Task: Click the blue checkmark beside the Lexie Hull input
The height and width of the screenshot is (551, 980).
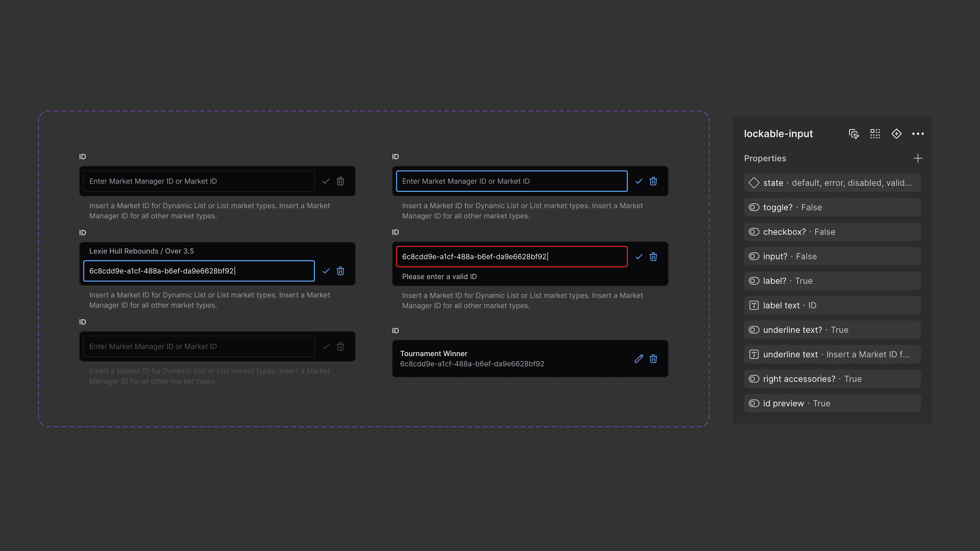Action: pyautogui.click(x=326, y=271)
